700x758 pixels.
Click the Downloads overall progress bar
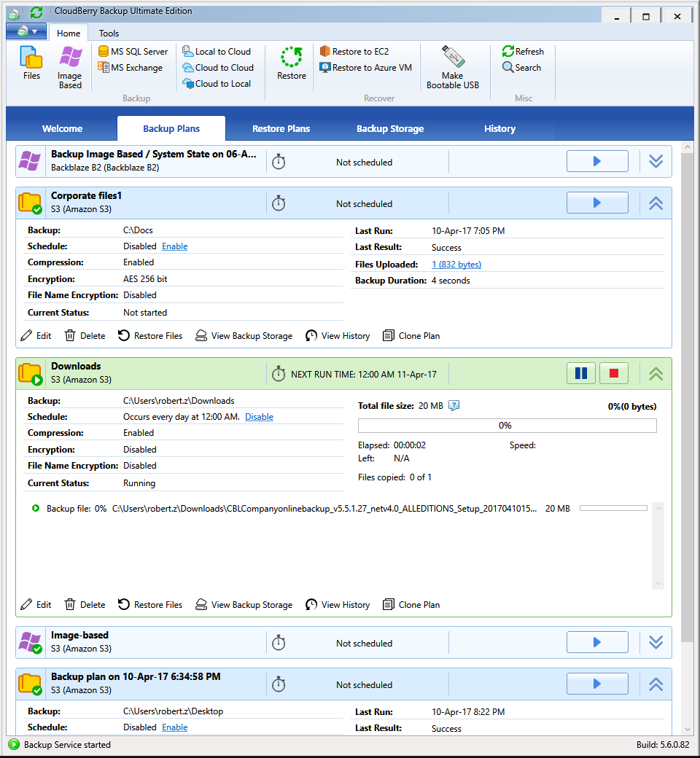[x=507, y=426]
